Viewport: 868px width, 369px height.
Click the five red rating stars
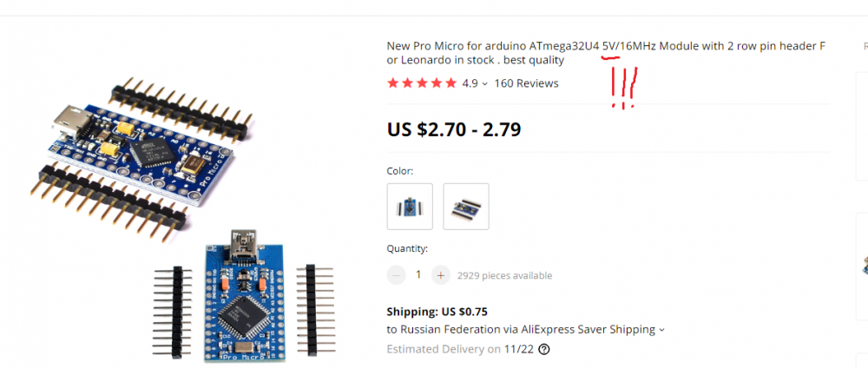422,83
